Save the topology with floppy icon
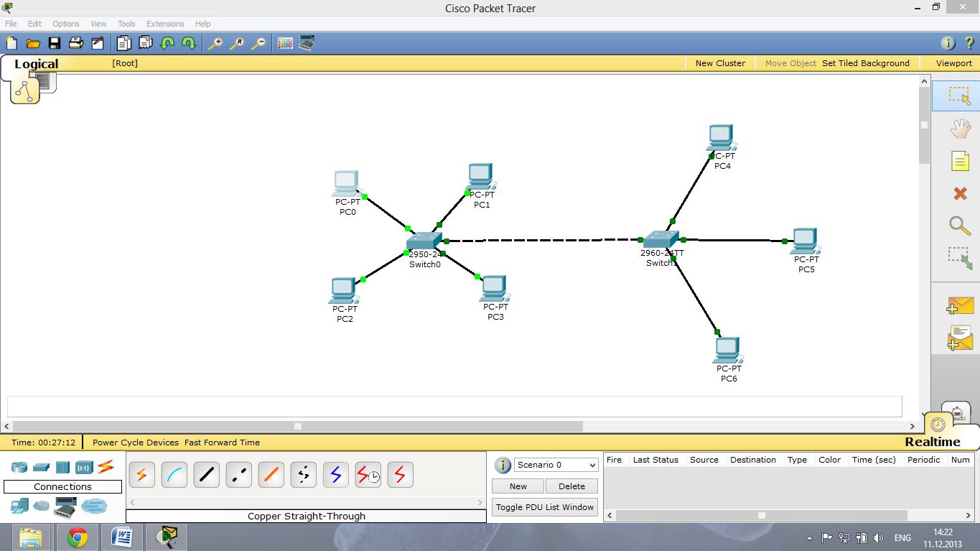The image size is (980, 551). (x=55, y=43)
